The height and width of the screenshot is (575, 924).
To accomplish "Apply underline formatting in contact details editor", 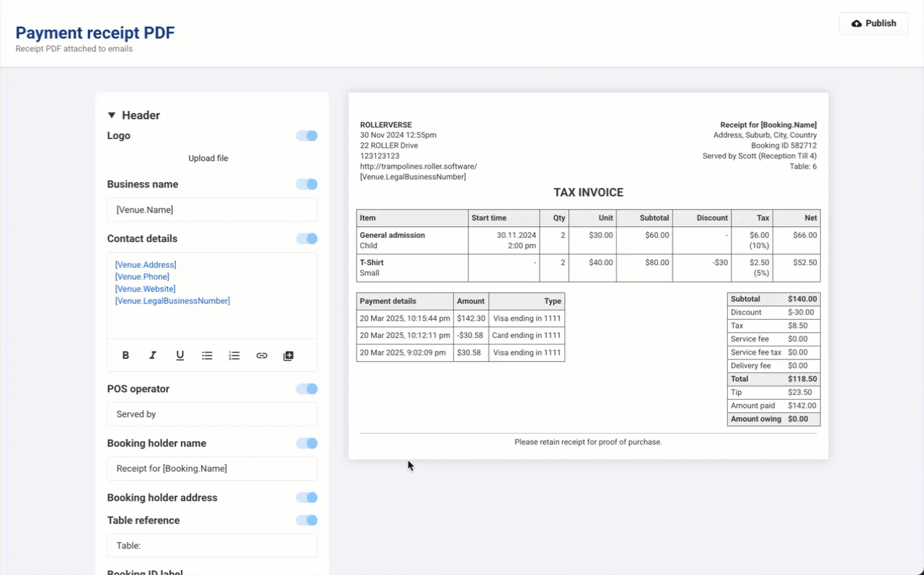I will click(180, 355).
